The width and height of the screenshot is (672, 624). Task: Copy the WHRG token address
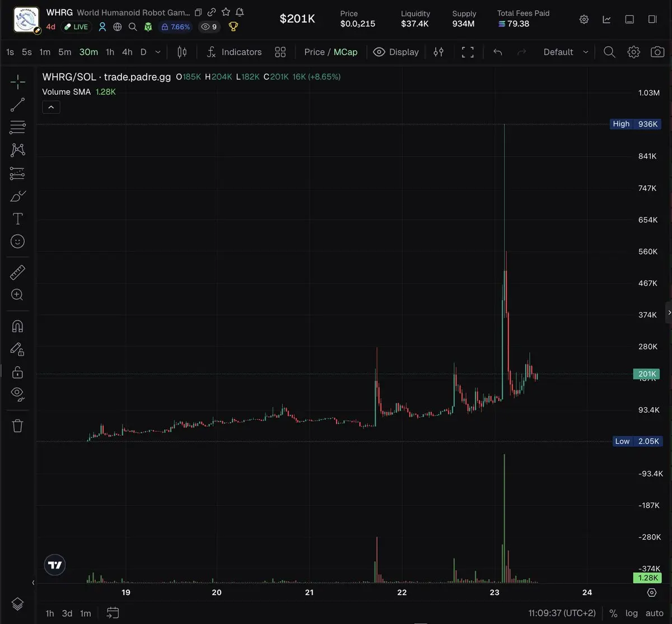coord(198,12)
